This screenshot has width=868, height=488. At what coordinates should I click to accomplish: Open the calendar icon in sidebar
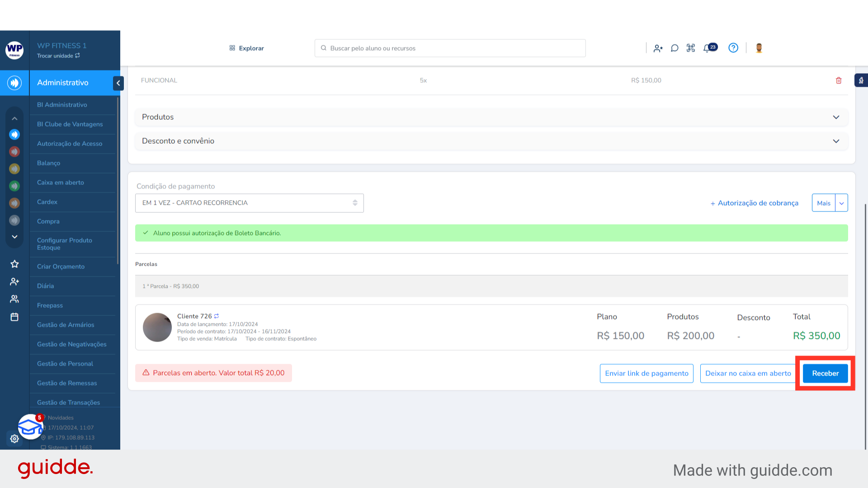tap(14, 317)
